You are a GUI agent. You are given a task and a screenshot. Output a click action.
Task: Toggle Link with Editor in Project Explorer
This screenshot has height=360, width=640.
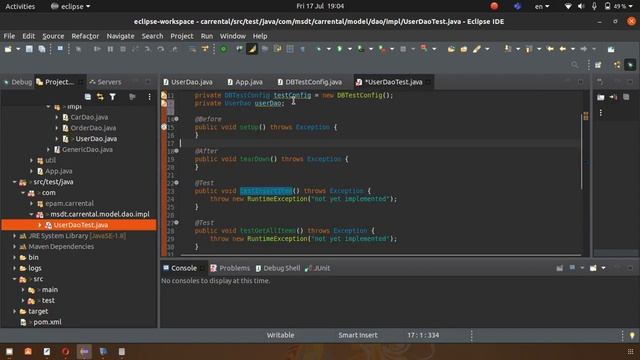(x=100, y=97)
